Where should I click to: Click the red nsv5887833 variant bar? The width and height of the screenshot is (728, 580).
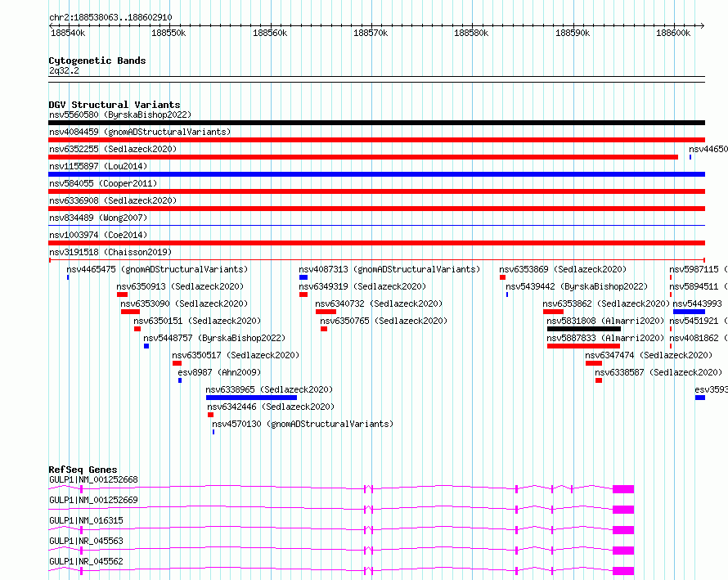click(x=583, y=346)
